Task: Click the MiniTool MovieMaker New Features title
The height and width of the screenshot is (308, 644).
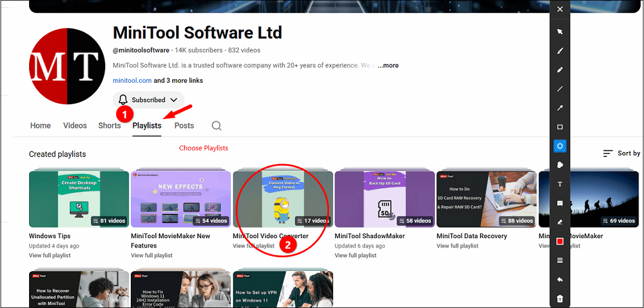Action: pos(171,241)
